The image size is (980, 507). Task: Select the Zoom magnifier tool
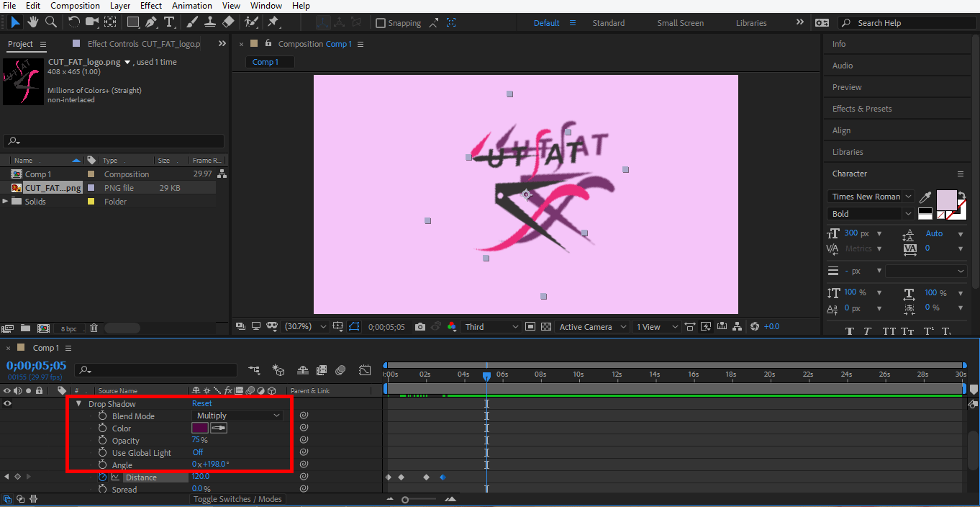click(51, 22)
